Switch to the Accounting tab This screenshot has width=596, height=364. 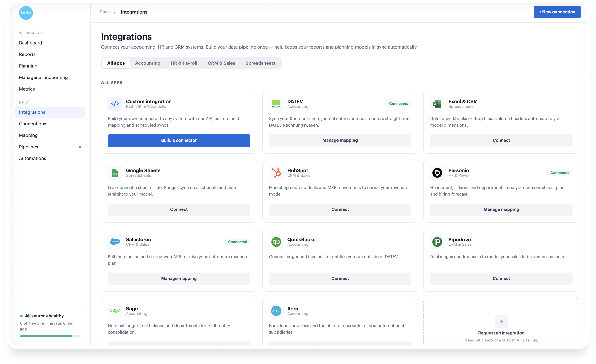pos(148,63)
